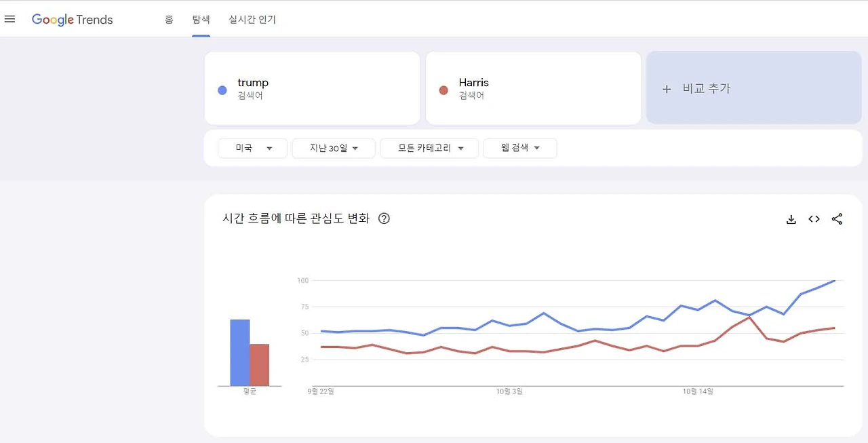Click the Harris line's highest peak

(749, 317)
